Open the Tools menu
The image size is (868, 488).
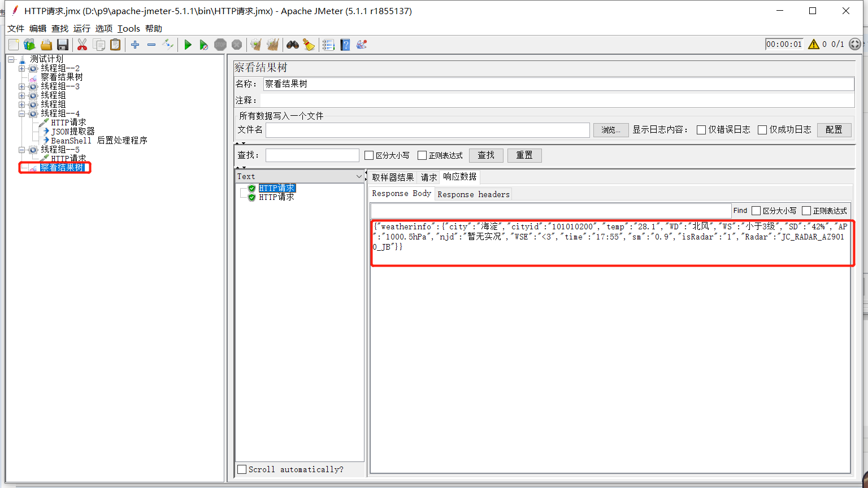tap(129, 28)
